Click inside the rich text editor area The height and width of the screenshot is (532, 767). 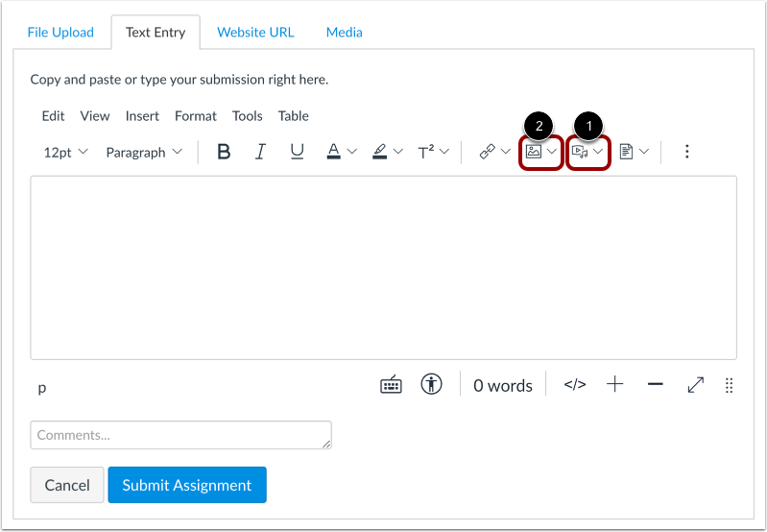tap(384, 268)
